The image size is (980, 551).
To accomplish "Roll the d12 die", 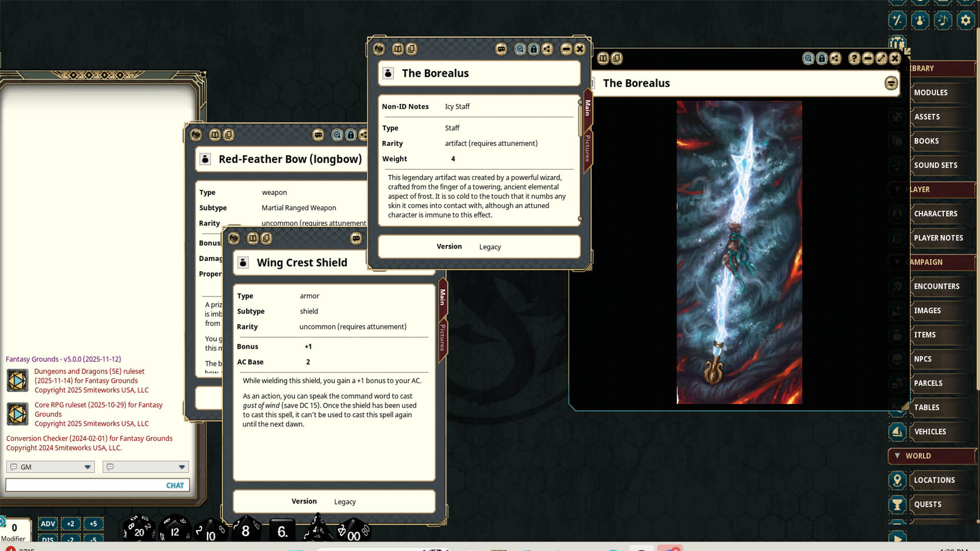I will 174,530.
